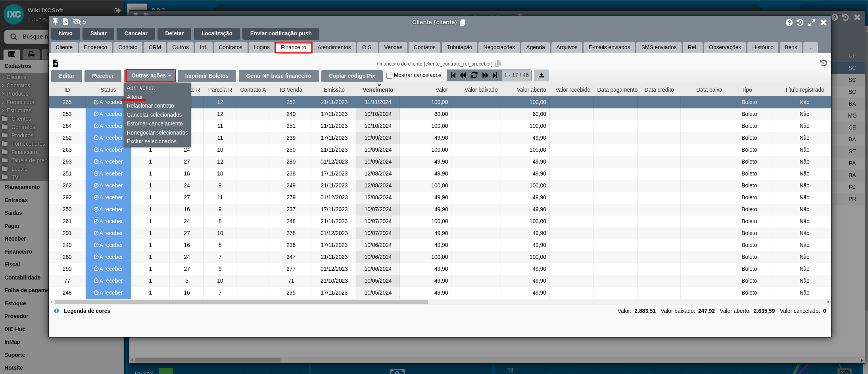This screenshot has height=374, width=868.
Task: Choose Renegociar selecionados menu entry
Action: 157,133
